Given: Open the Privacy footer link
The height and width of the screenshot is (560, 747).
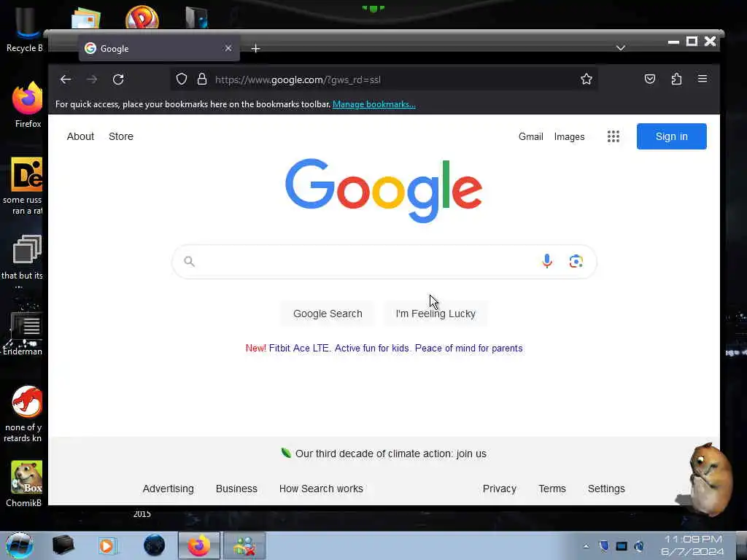Looking at the screenshot, I should click(x=499, y=489).
